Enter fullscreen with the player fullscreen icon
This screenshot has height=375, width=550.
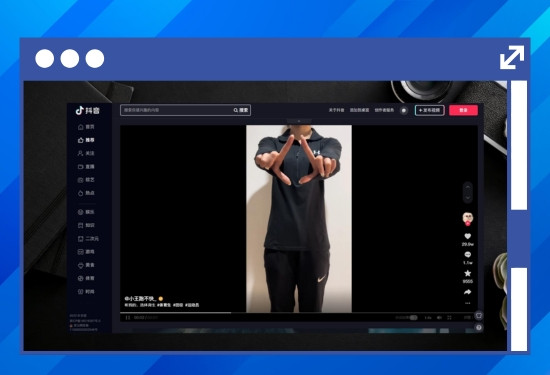tap(449, 317)
